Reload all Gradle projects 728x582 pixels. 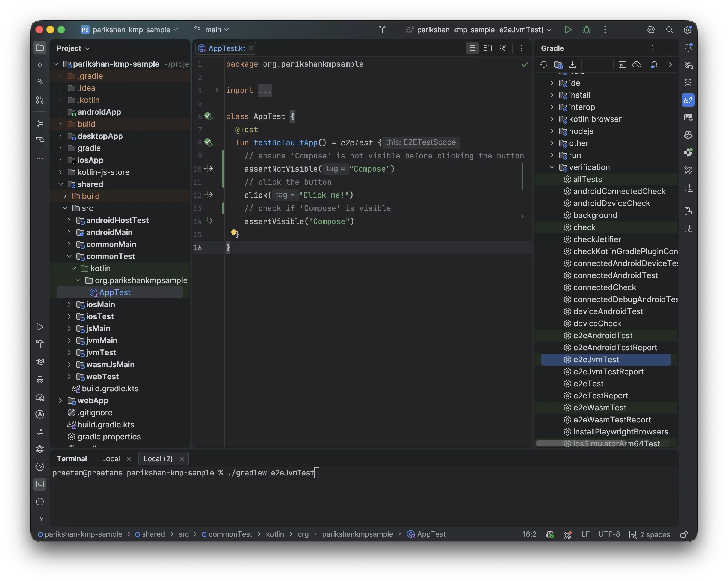click(x=544, y=64)
